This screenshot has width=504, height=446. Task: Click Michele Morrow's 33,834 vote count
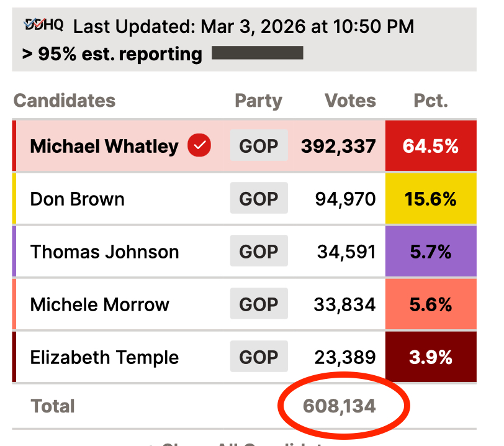344,304
